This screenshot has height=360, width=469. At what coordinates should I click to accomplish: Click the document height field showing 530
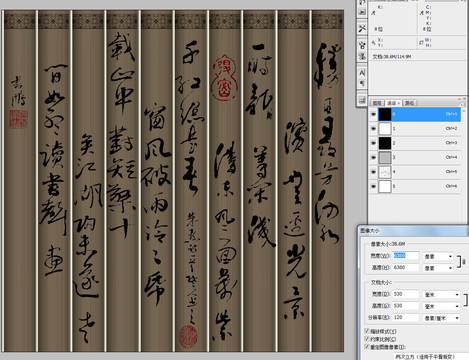click(406, 306)
